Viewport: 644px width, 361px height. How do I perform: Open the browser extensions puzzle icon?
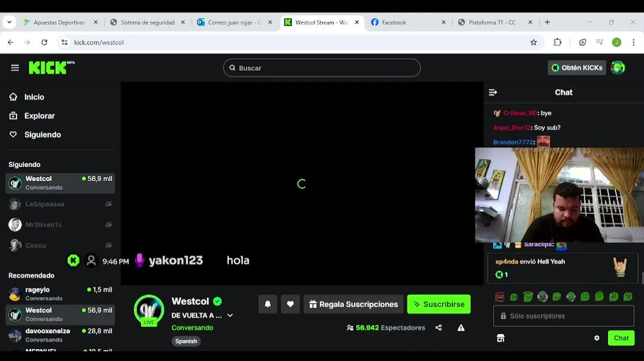click(557, 43)
